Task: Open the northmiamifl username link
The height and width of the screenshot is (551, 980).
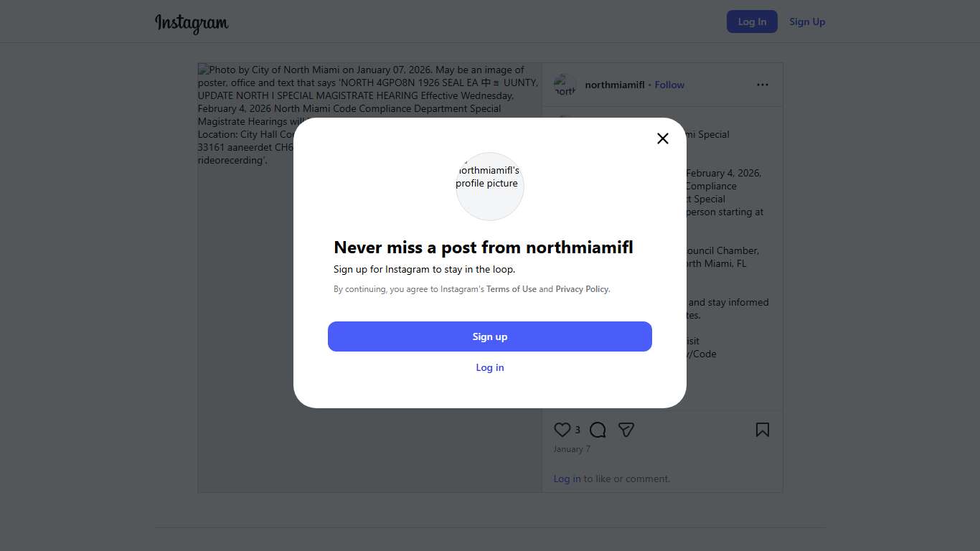Action: (615, 85)
